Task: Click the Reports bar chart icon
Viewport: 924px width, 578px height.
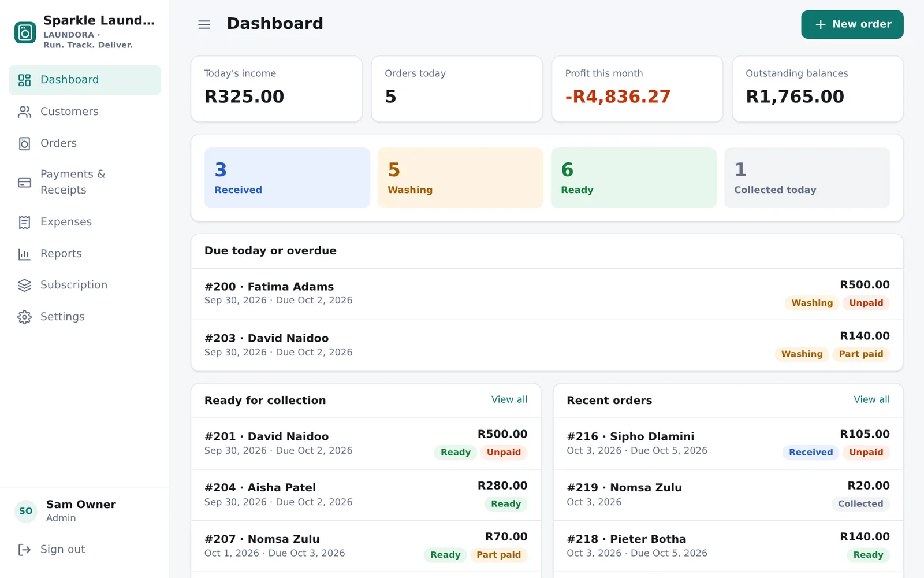Action: 24,254
